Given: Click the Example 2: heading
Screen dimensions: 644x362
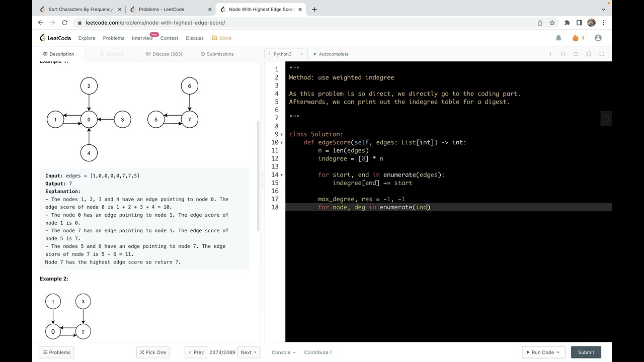Looking at the screenshot, I should (54, 279).
